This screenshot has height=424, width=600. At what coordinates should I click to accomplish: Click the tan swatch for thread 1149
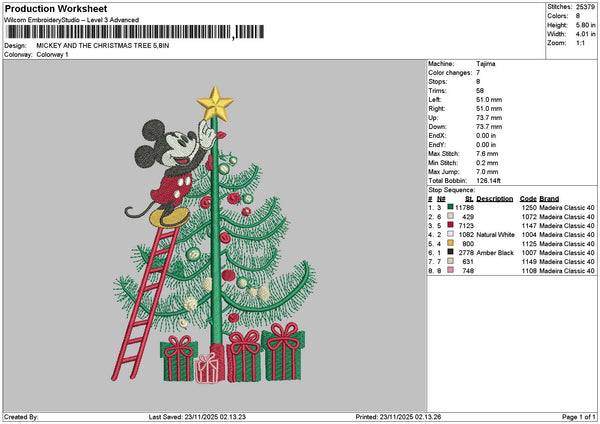click(450, 261)
